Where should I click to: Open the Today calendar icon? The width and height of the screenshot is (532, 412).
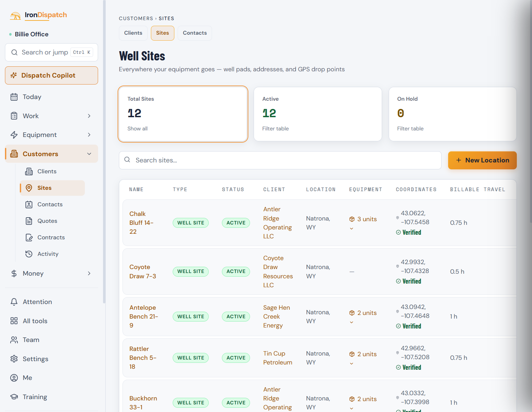point(14,97)
